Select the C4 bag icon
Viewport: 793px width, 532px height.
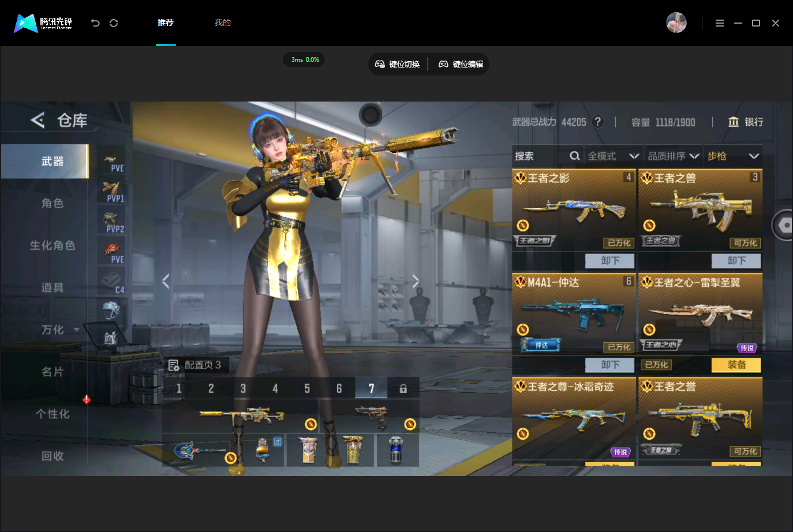click(111, 283)
